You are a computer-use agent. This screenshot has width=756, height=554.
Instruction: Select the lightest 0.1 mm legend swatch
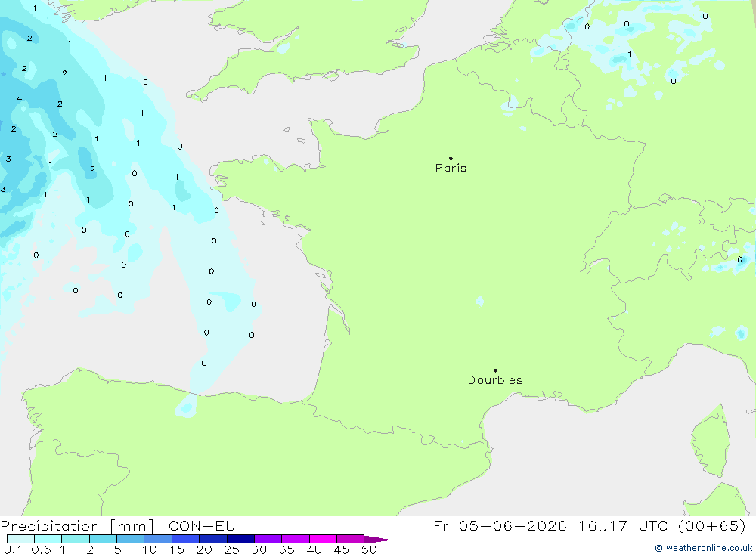pos(20,539)
